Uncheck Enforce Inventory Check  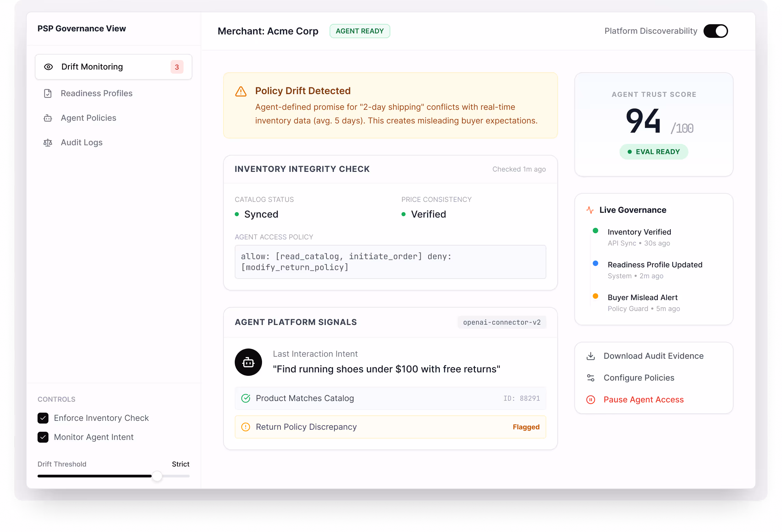[43, 418]
